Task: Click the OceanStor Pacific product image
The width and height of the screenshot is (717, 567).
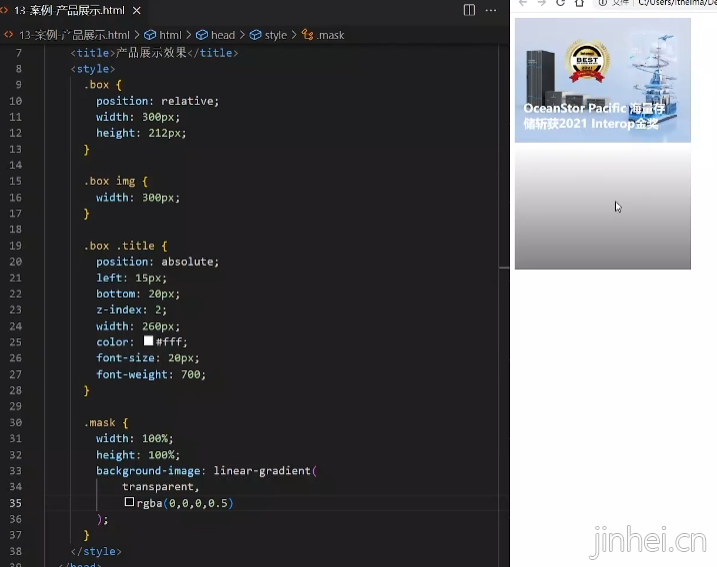Action: (x=603, y=80)
